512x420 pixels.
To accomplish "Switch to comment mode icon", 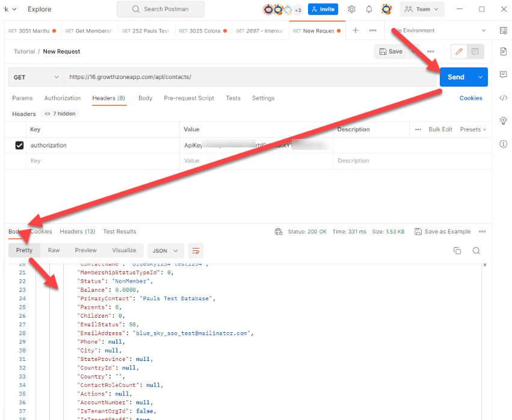I will click(475, 51).
